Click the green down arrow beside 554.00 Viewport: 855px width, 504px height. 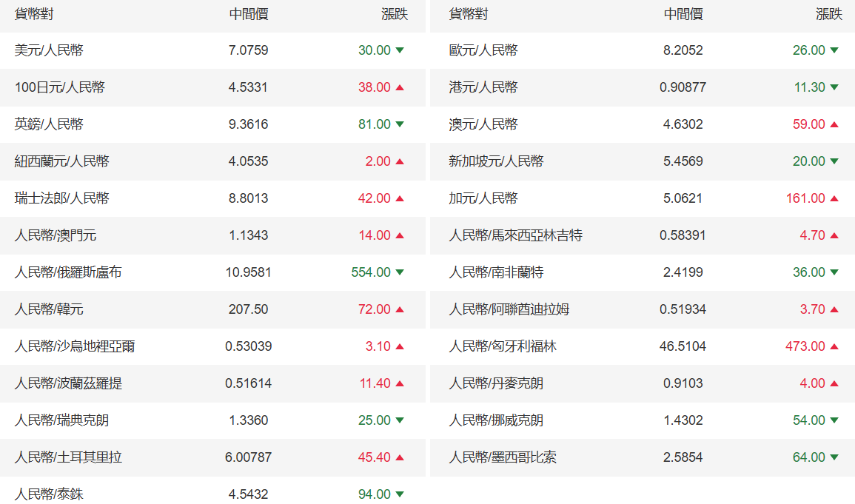coord(400,272)
